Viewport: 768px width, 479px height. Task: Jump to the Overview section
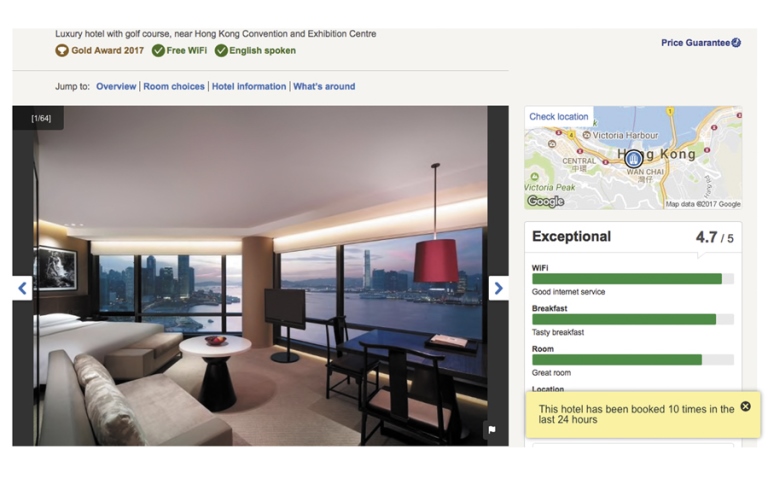pos(116,86)
